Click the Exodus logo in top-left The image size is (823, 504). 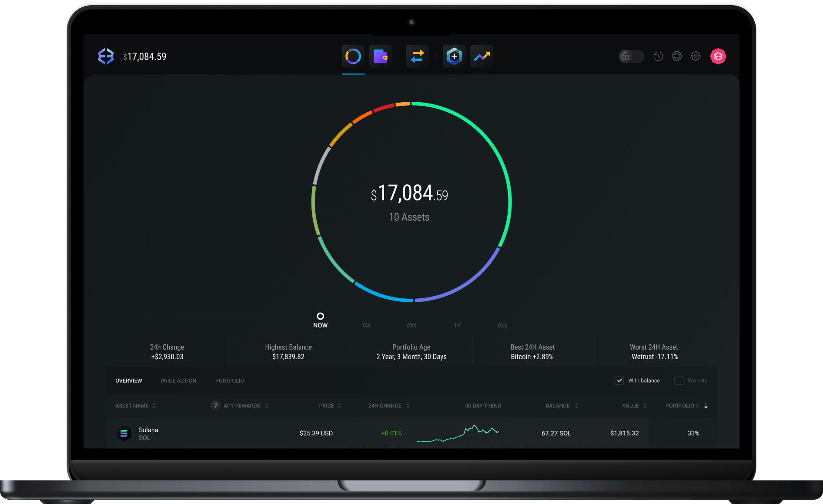106,56
